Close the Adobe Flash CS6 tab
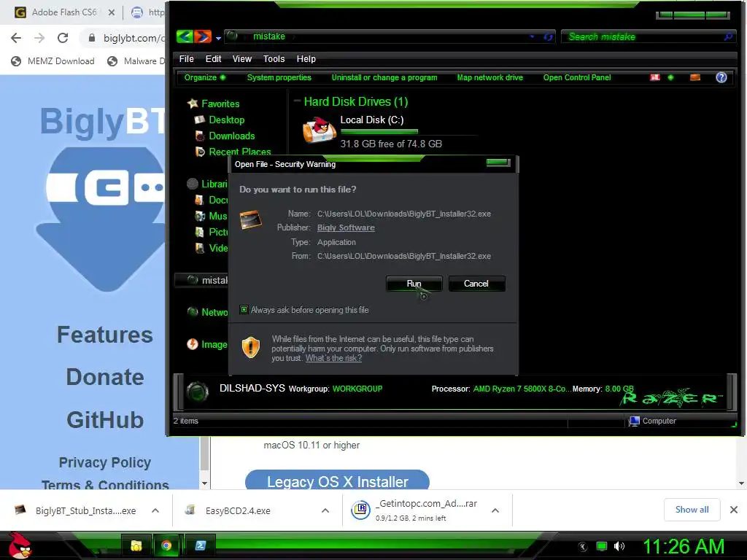The height and width of the screenshot is (560, 747). 112,12
